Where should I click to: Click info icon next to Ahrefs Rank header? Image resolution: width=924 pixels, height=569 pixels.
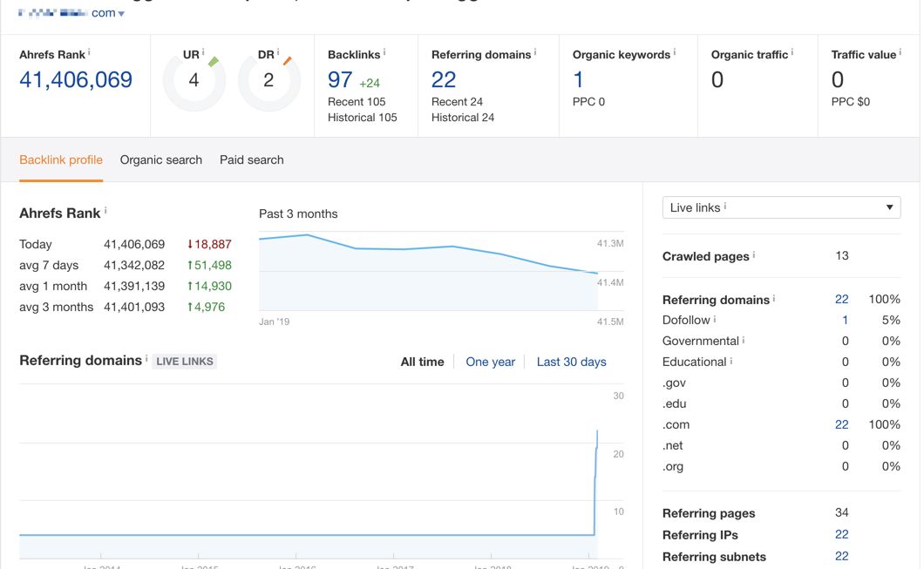[89, 53]
